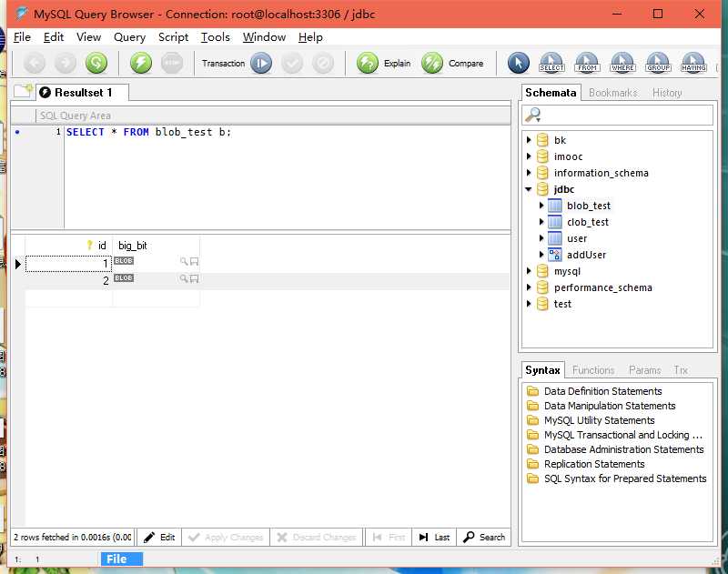Open the Query menu
728x574 pixels.
tap(129, 37)
